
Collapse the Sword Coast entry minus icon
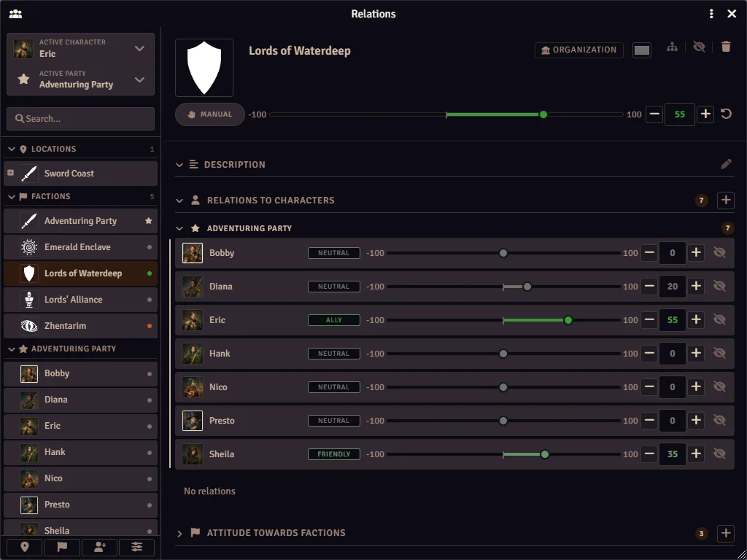click(10, 173)
